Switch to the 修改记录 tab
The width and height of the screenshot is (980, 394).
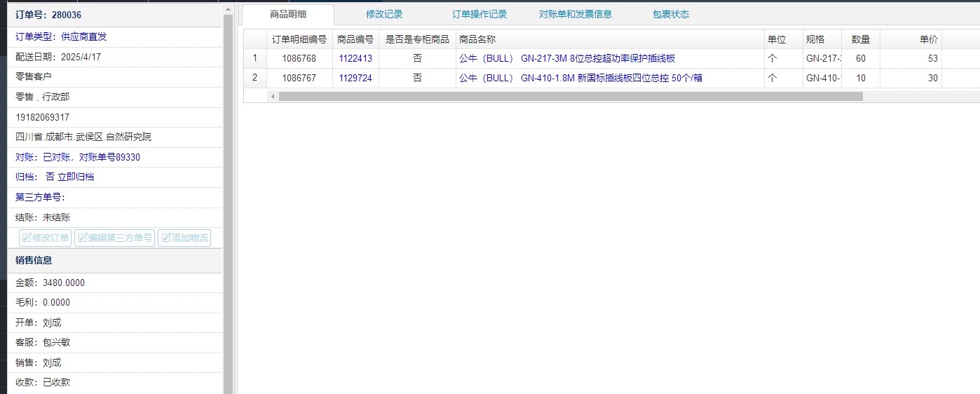click(x=384, y=15)
